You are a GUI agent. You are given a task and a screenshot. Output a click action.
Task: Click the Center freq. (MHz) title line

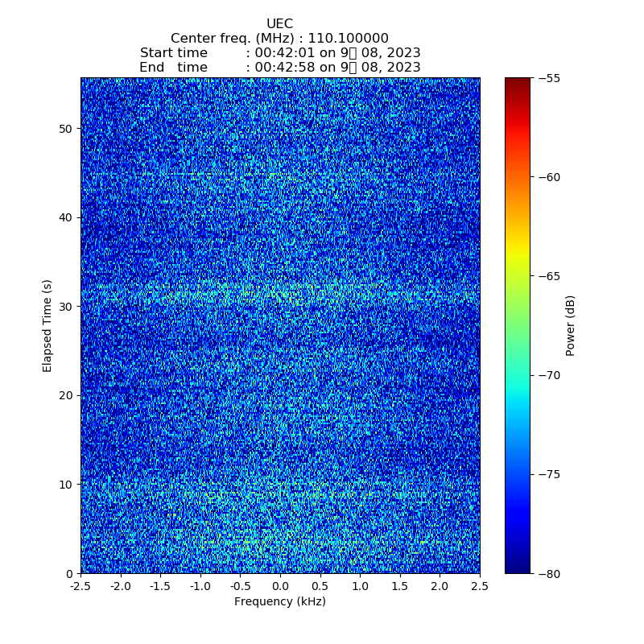coord(279,39)
